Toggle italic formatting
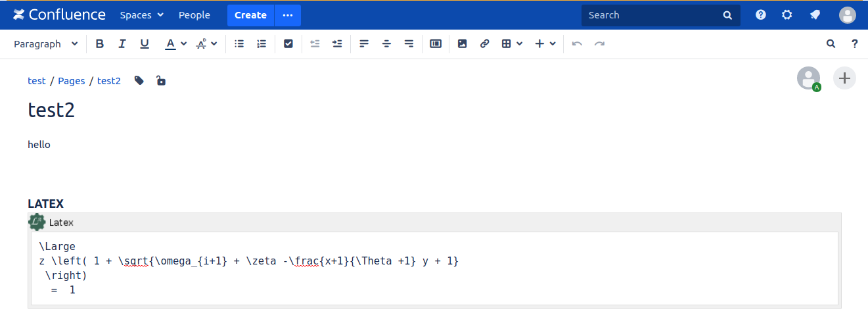Viewport: 868px width, 327px height. pyautogui.click(x=122, y=43)
